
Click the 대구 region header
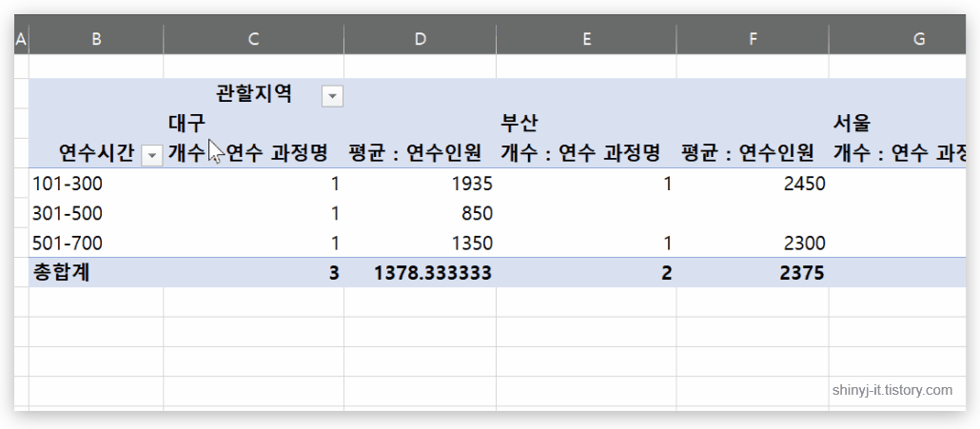pyautogui.click(x=186, y=123)
